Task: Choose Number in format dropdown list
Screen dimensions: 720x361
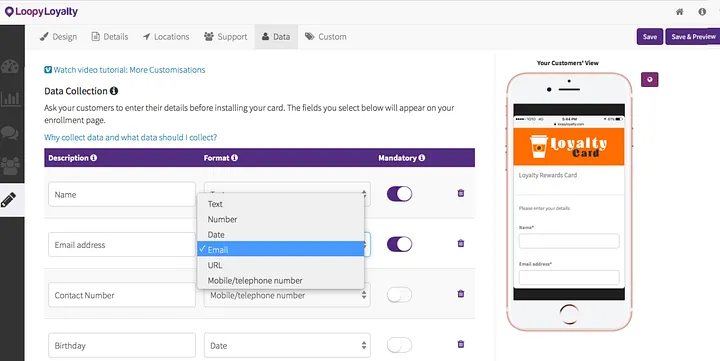Action: click(x=281, y=219)
